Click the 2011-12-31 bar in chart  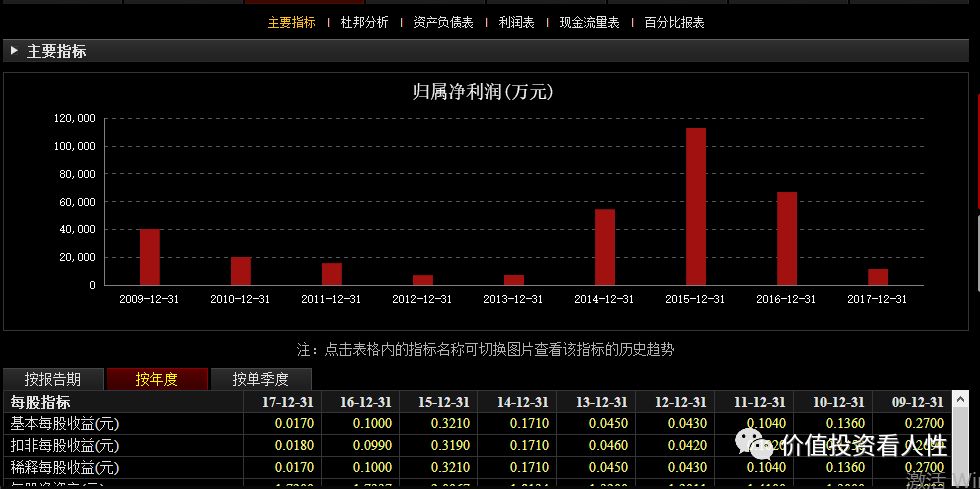(x=332, y=274)
